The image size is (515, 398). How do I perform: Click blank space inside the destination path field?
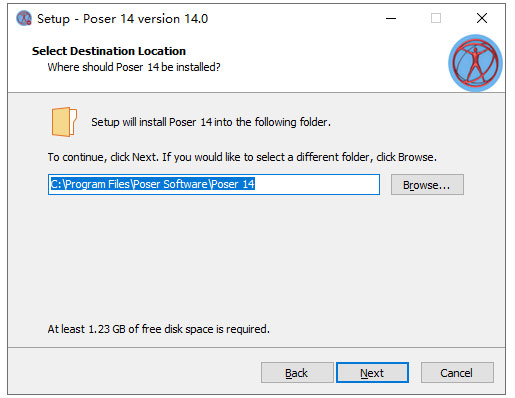point(317,184)
